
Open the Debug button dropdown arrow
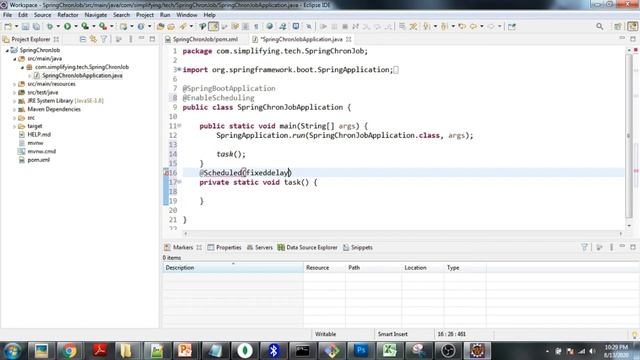click(x=58, y=27)
